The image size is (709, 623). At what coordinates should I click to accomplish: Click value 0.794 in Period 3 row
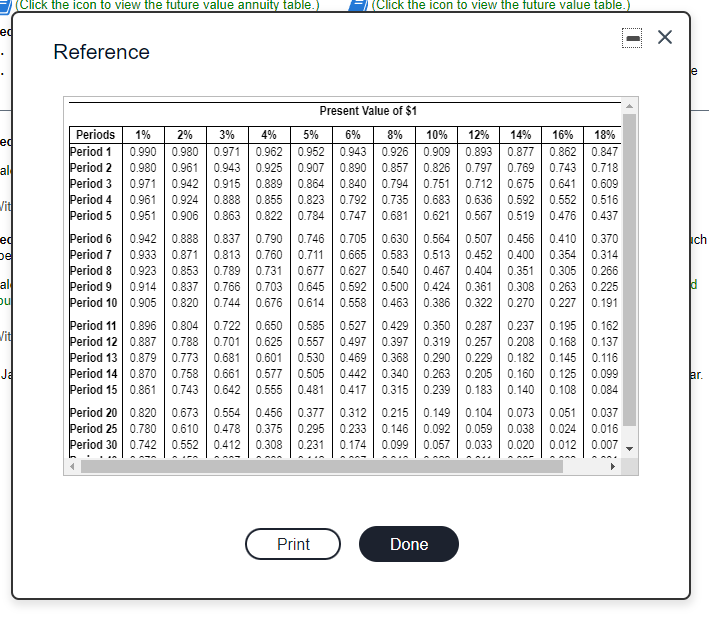point(395,184)
